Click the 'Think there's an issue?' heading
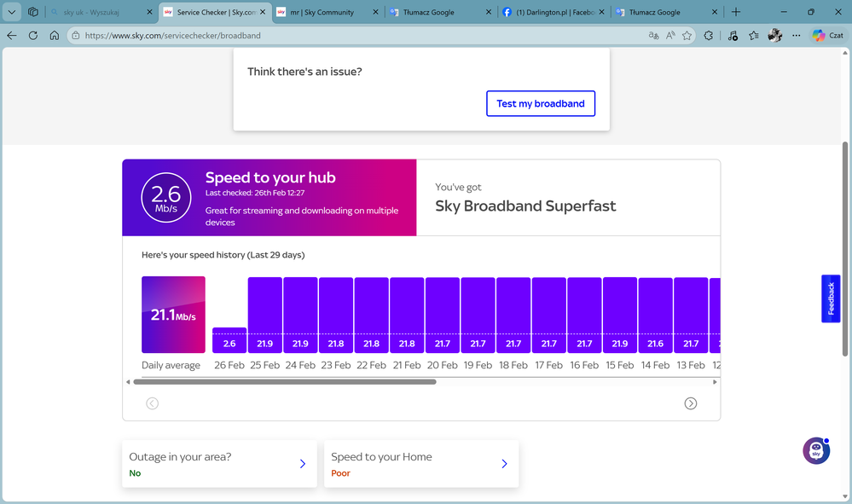This screenshot has height=504, width=852. 304,72
